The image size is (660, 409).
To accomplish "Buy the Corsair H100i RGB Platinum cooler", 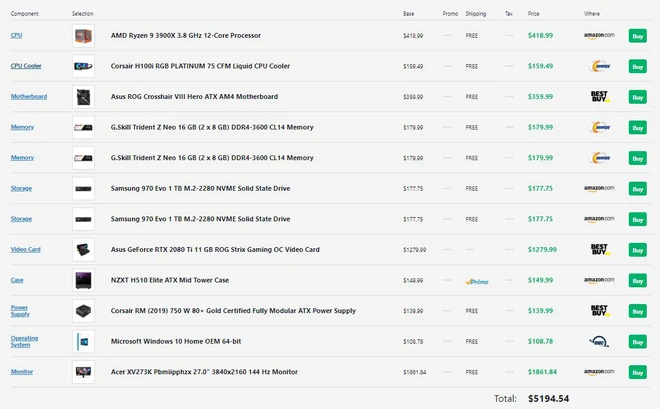I will pyautogui.click(x=637, y=66).
